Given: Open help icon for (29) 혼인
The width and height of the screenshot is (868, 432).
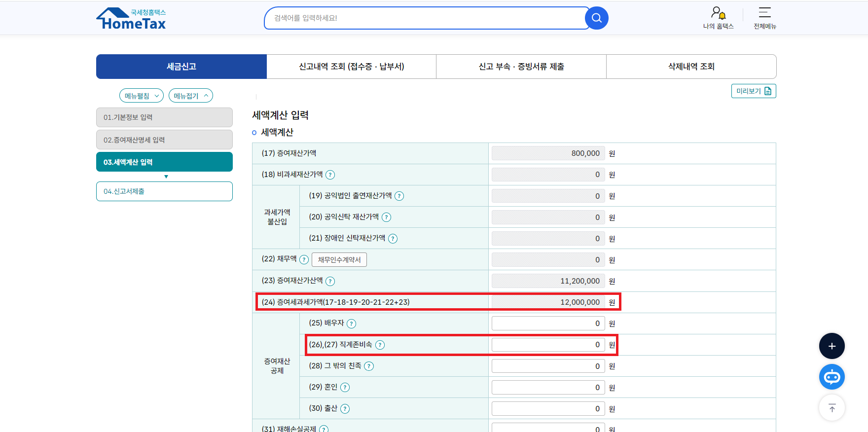Looking at the screenshot, I should click(345, 388).
